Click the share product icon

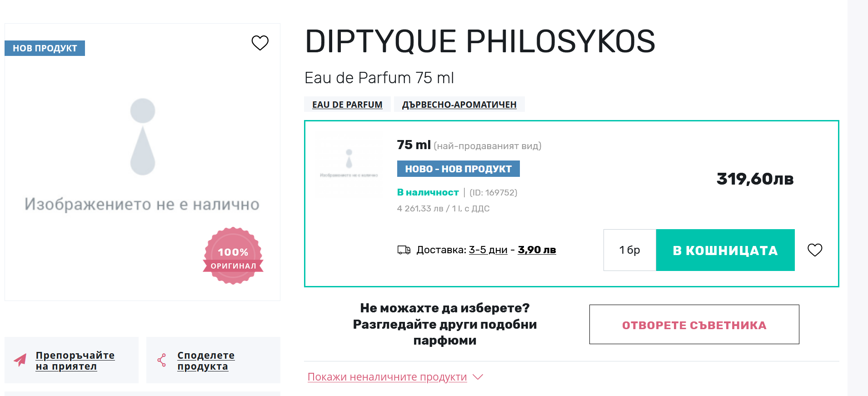tap(161, 361)
